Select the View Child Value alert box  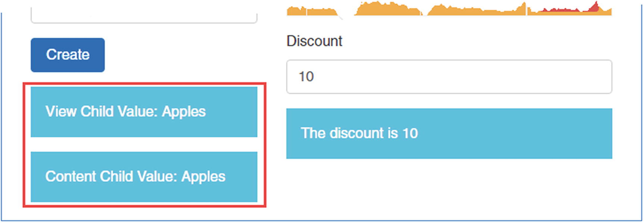pos(144,112)
